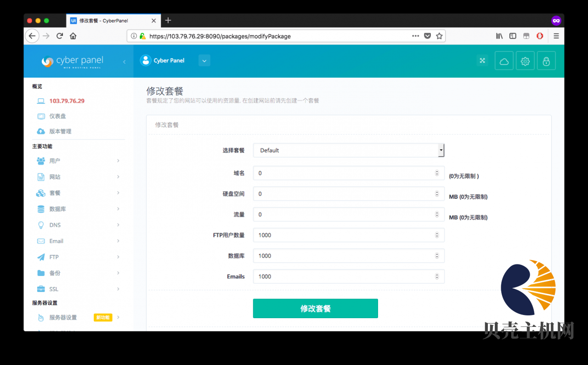588x365 pixels.
Task: Click the 域名 number input field
Action: click(345, 173)
